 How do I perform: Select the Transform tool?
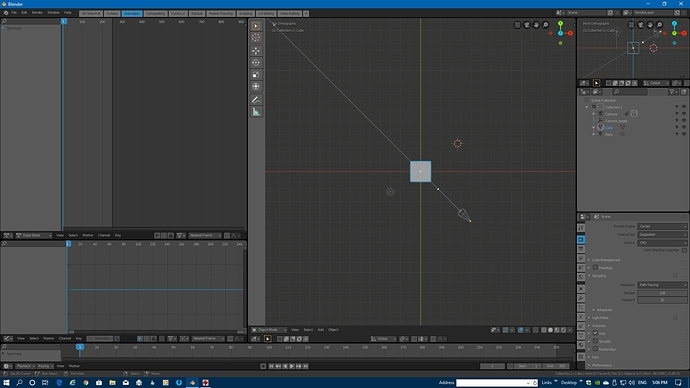[x=256, y=87]
